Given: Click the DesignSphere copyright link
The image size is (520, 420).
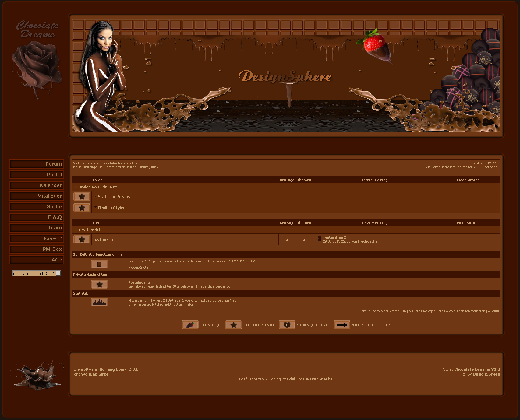Looking at the screenshot, I should click(486, 374).
